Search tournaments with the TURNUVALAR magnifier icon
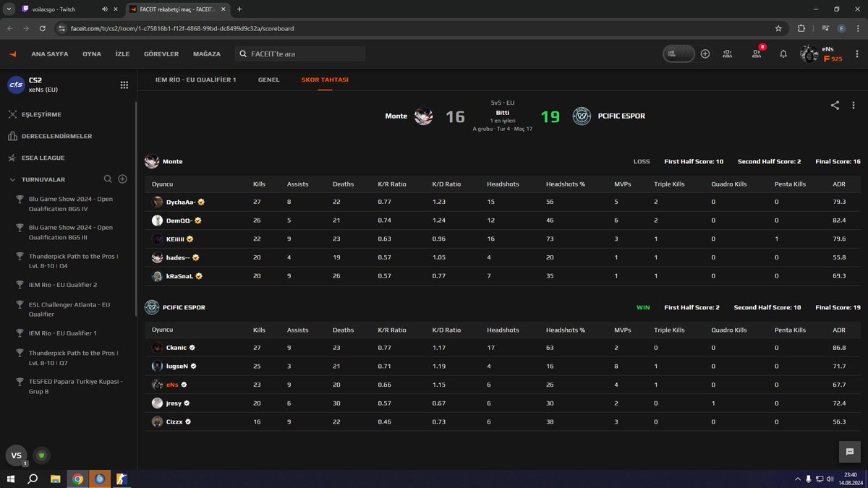The width and height of the screenshot is (868, 488). (108, 179)
